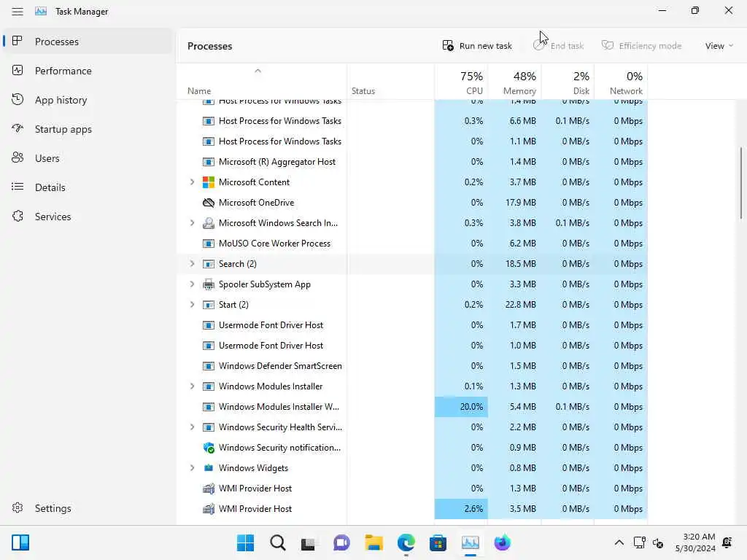Expand the Windows Security Health Service group
Image resolution: width=747 pixels, height=560 pixels.
(x=192, y=427)
